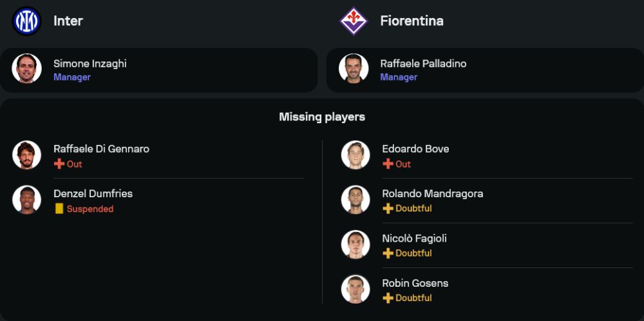
Task: Click Denzel Dumfries' player avatar
Action: 26,200
